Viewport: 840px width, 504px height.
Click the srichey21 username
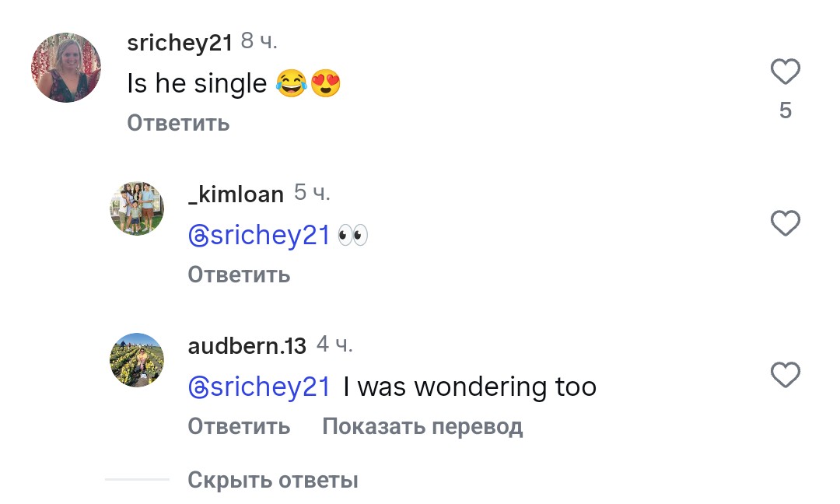click(x=180, y=43)
